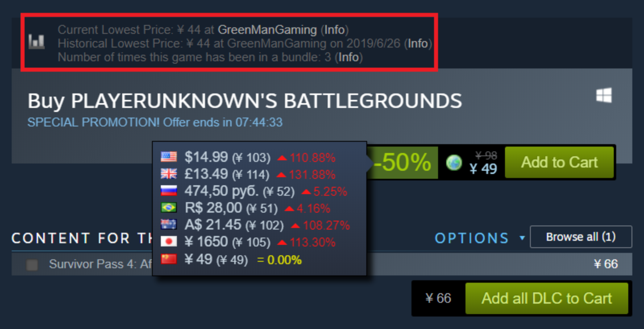Screen dimensions: 644x329
Task: Click the China flag icon
Action: [x=168, y=259]
